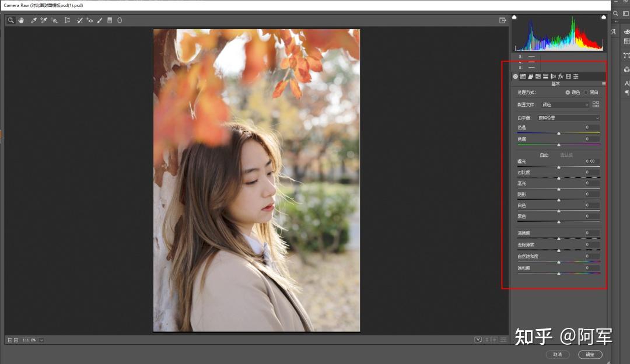The height and width of the screenshot is (364, 630).
Task: Pick the White Balance eyedropper tool
Action: pyautogui.click(x=34, y=20)
